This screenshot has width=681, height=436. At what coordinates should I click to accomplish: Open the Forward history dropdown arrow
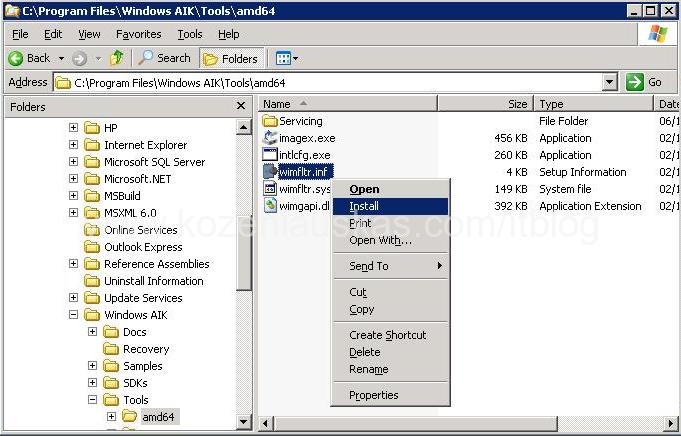pos(99,58)
